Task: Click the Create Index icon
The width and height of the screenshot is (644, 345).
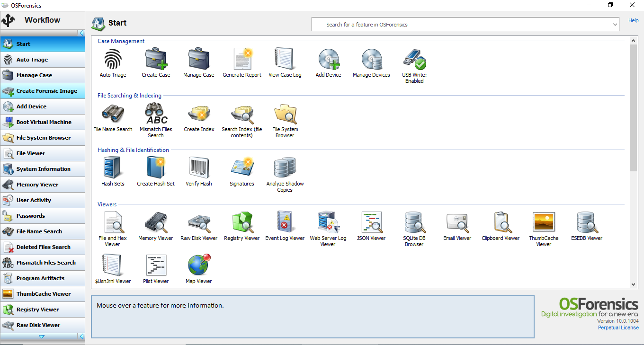Action: pyautogui.click(x=199, y=114)
